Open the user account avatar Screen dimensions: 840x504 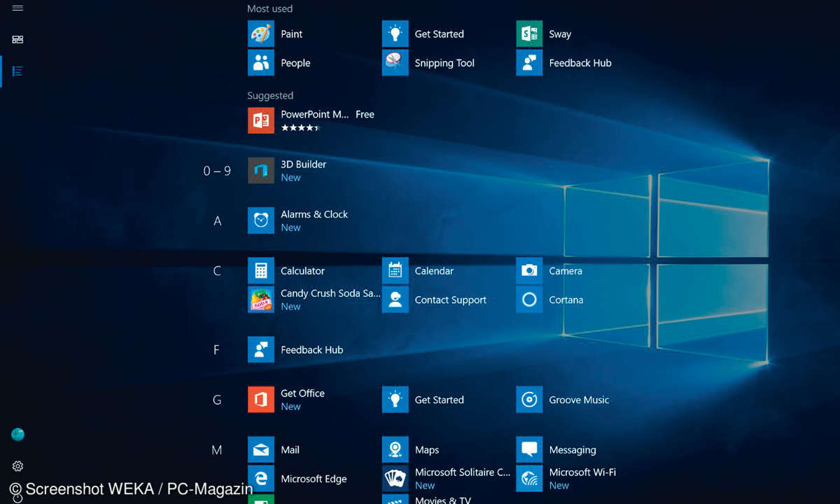tap(18, 435)
